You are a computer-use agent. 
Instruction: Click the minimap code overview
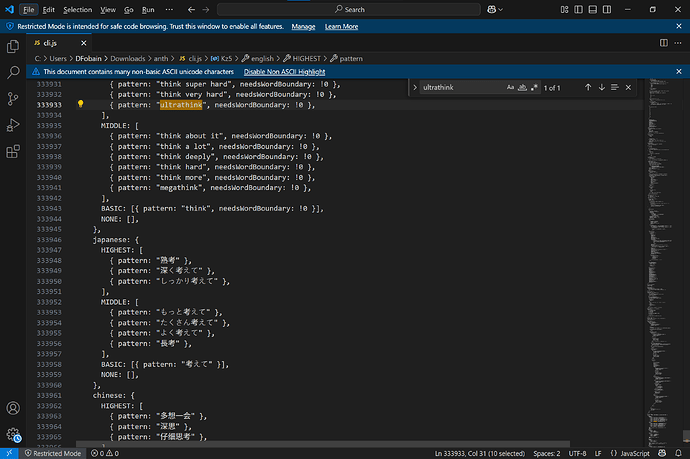click(663, 263)
